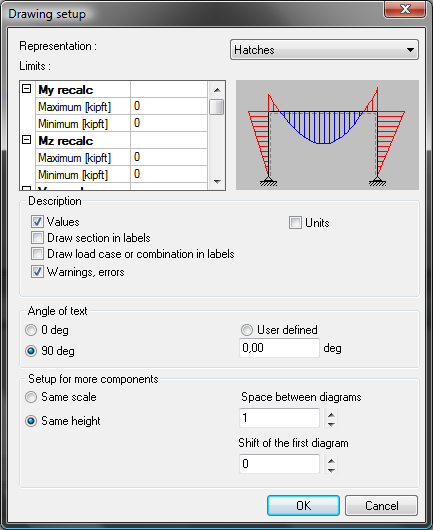Image resolution: width=433 pixels, height=530 pixels.
Task: Click the limits list scroll down arrow
Action: 217,182
